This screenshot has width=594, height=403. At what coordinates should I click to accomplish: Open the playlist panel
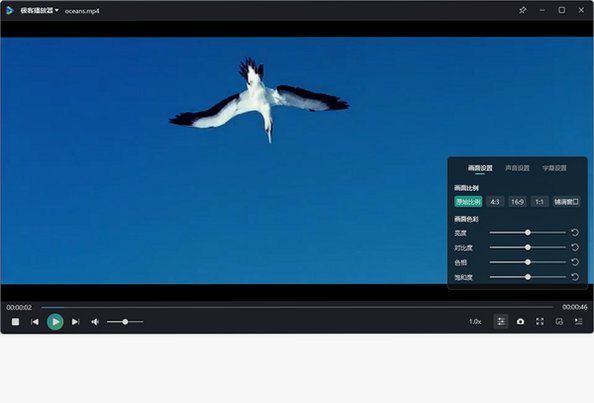click(578, 322)
